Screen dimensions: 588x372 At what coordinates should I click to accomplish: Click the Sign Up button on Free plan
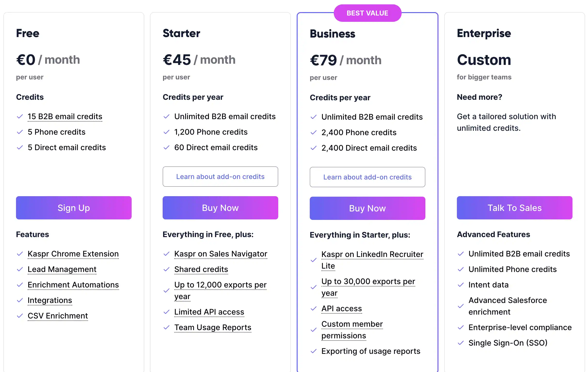(x=73, y=208)
